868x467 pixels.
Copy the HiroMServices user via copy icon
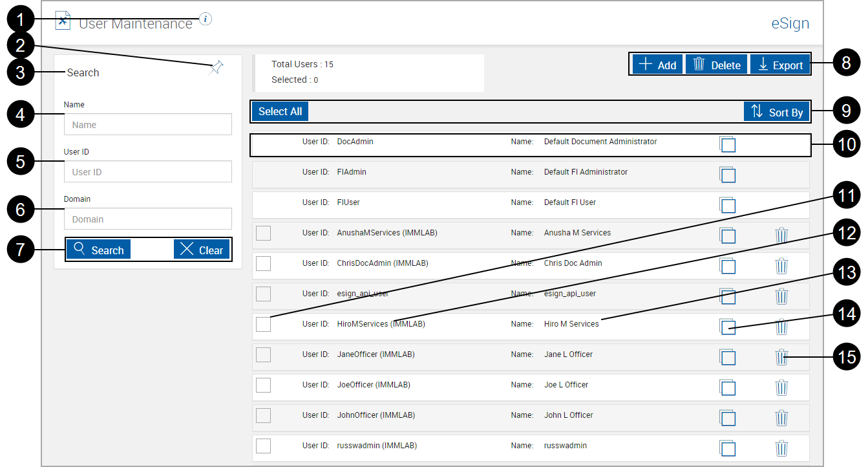pos(727,327)
